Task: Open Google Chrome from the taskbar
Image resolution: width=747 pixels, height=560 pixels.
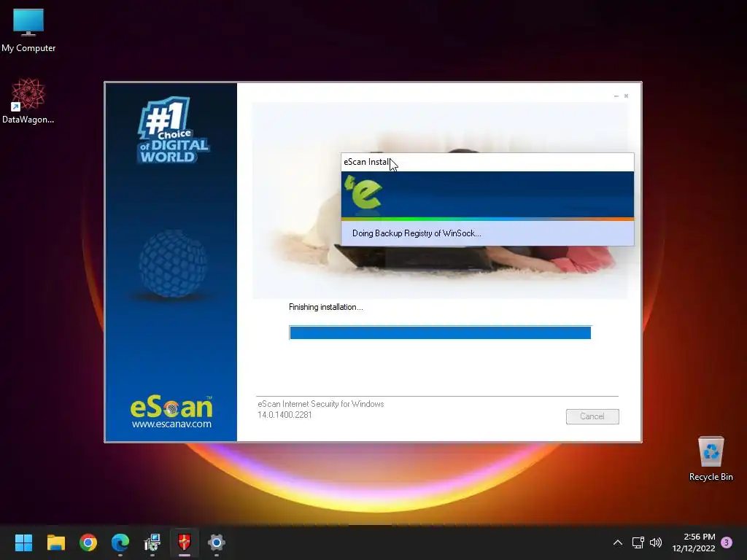Action: point(88,542)
